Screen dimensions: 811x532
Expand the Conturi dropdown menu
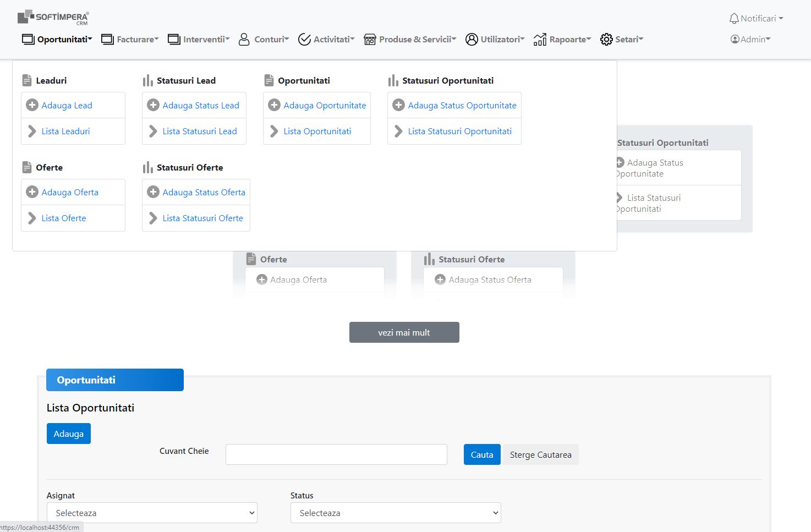pyautogui.click(x=264, y=39)
